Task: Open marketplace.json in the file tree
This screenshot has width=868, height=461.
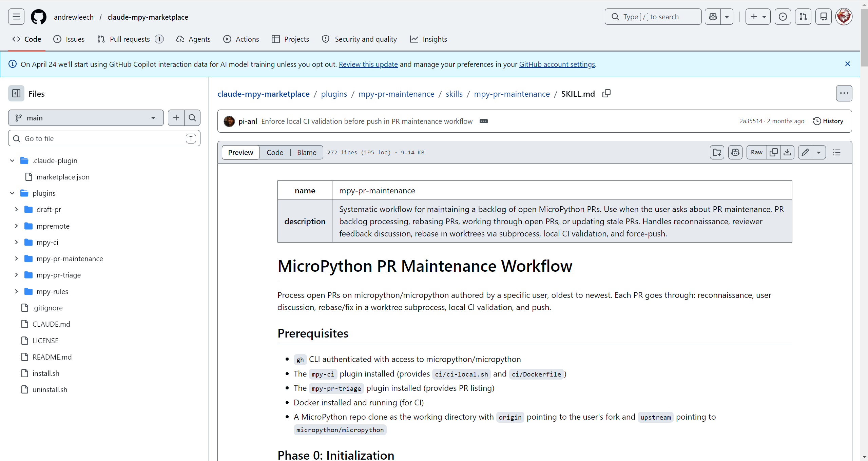Action: (63, 177)
